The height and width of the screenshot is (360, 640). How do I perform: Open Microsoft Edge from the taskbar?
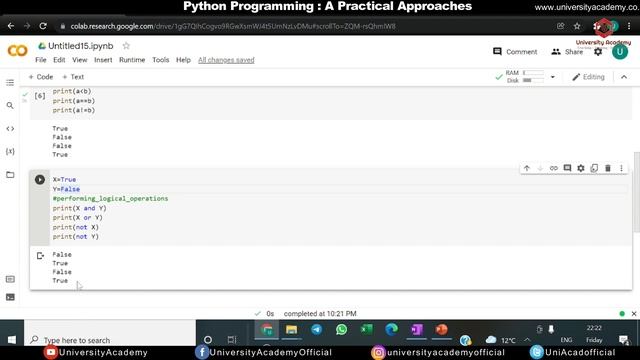coord(391,329)
